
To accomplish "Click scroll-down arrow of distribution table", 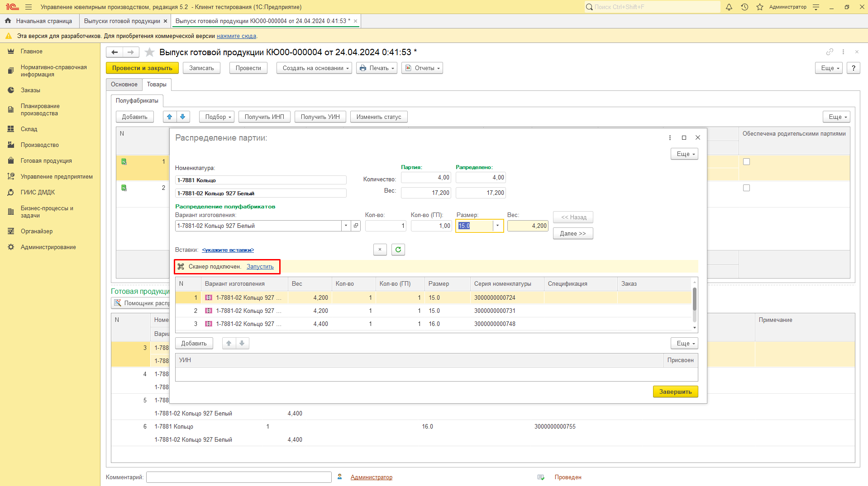I will coord(694,328).
